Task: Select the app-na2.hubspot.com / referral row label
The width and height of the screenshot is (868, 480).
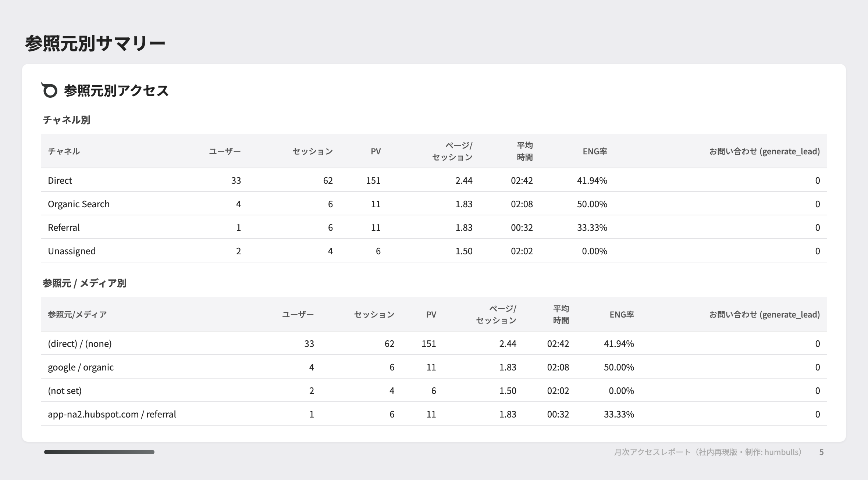Action: [112, 414]
